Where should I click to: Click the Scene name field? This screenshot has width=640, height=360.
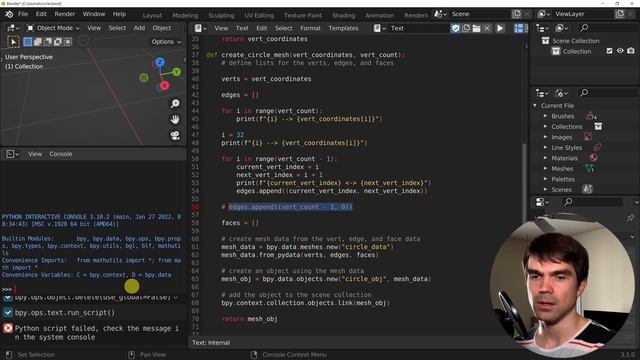coord(480,14)
